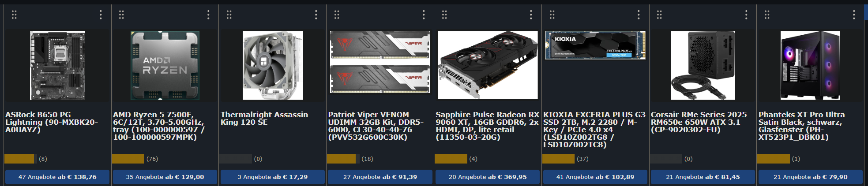Click 20 Angebote ab € 369,95 button
Viewport: 868px width, 186px height.
pyautogui.click(x=488, y=177)
